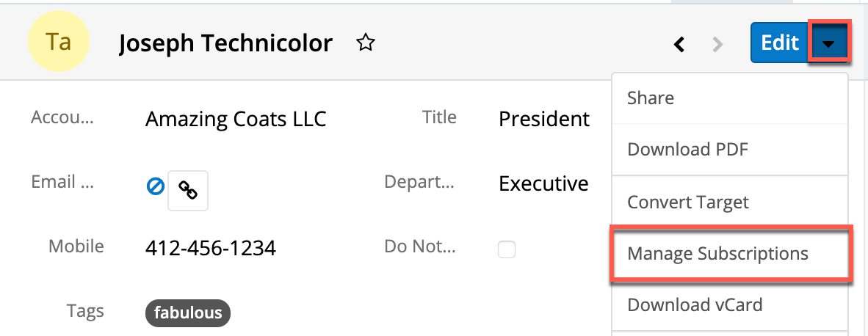The width and height of the screenshot is (868, 336).
Task: Click the mobile number 412-456-1234
Action: tap(211, 249)
